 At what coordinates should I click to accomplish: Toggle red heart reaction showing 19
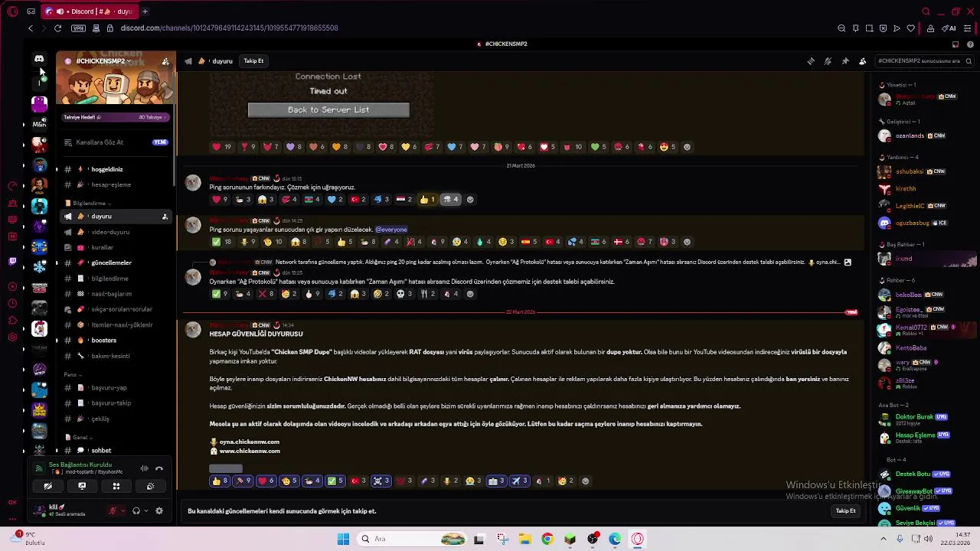(x=222, y=147)
